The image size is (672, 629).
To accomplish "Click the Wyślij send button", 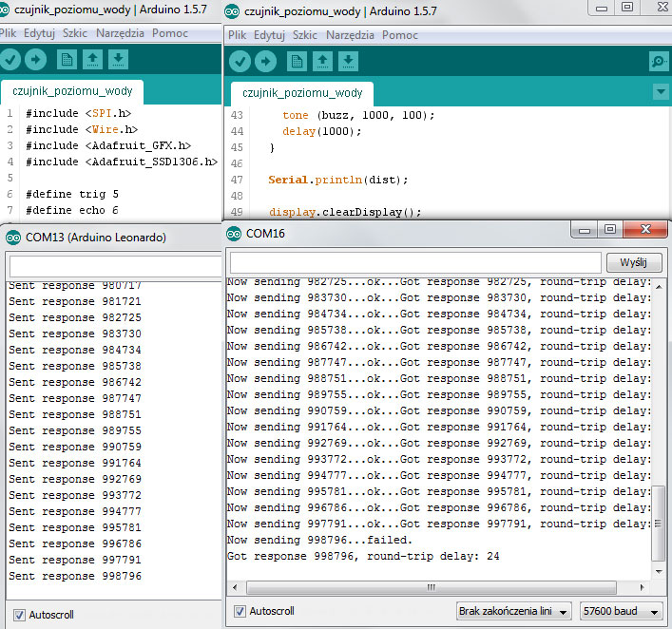I will [x=633, y=262].
